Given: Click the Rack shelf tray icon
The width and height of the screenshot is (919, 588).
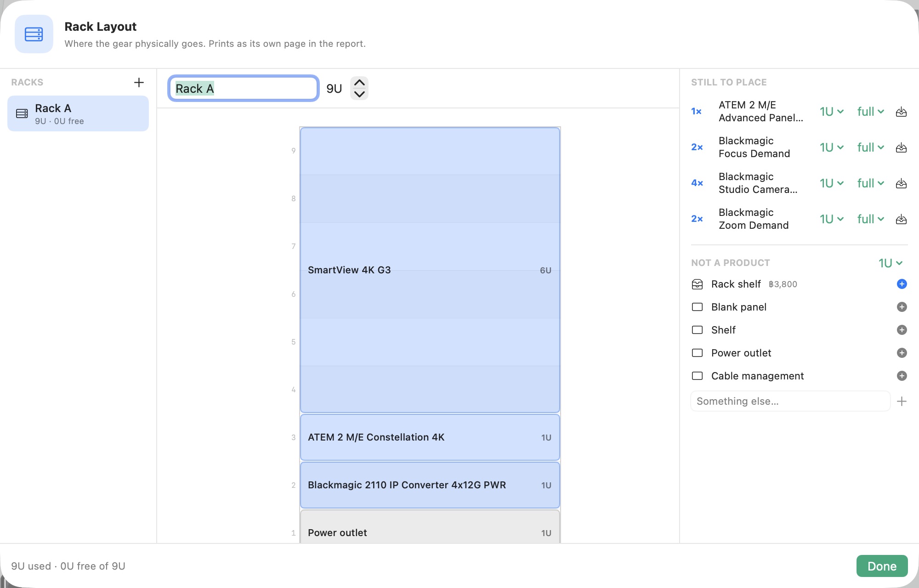Looking at the screenshot, I should (697, 284).
